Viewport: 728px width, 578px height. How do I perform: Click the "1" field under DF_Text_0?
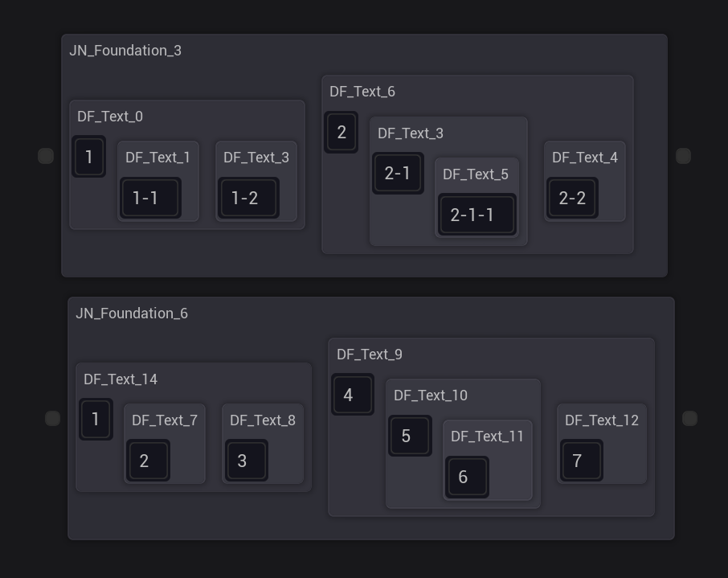coord(89,157)
